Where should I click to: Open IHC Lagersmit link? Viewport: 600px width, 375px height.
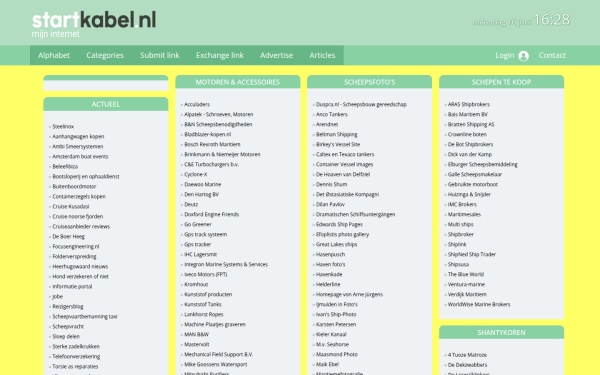pos(201,254)
